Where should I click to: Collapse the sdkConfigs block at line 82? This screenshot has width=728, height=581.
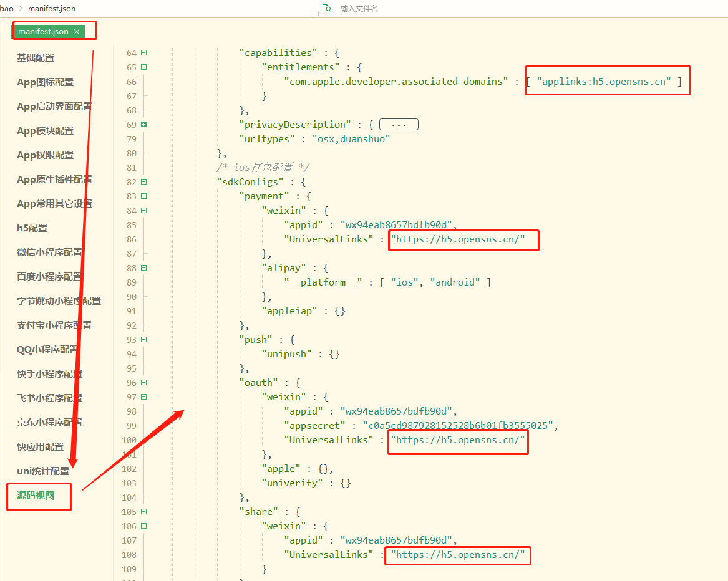(144, 182)
